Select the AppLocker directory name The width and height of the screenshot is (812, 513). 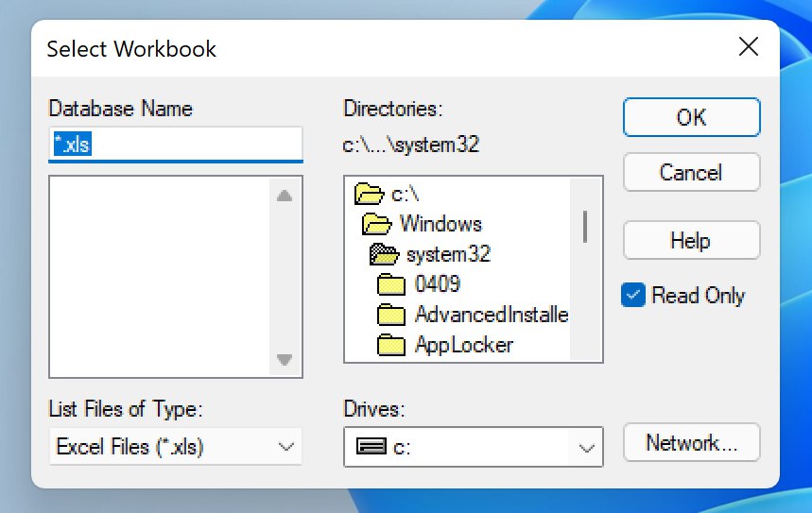pyautogui.click(x=463, y=345)
